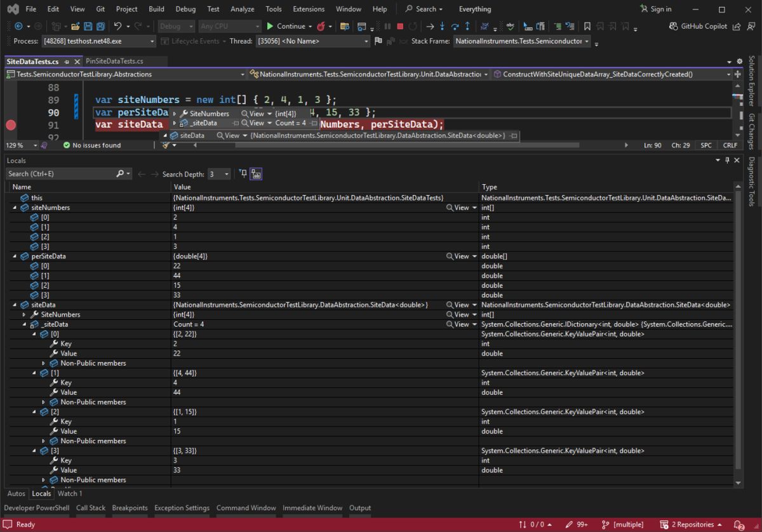This screenshot has height=532, width=762.
Task: Toggle the highlighted Locals view-mode button
Action: [x=256, y=173]
